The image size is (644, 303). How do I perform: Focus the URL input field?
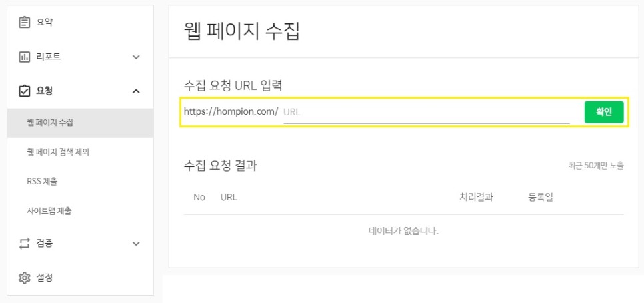click(425, 112)
